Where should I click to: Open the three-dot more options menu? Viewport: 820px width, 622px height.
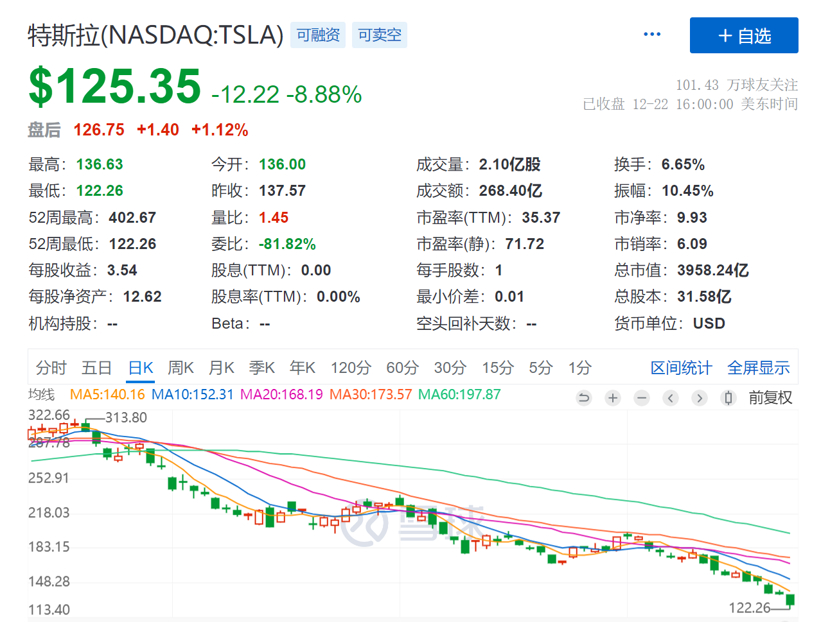click(652, 35)
